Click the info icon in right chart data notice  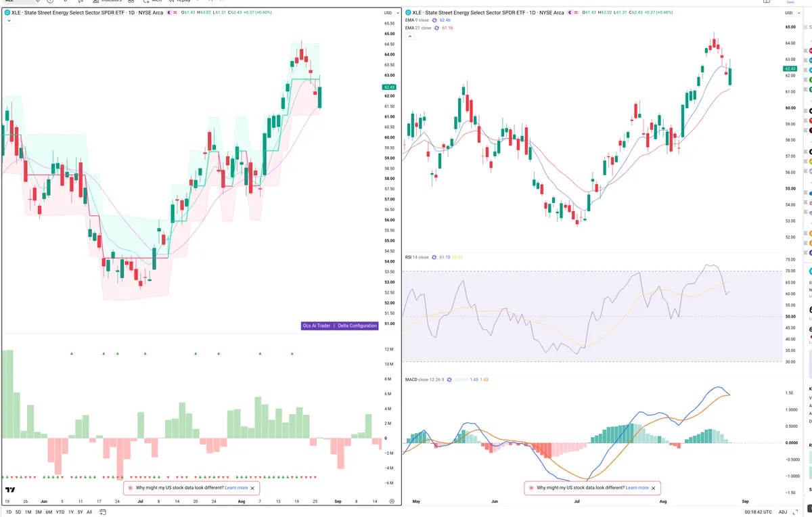coord(531,488)
